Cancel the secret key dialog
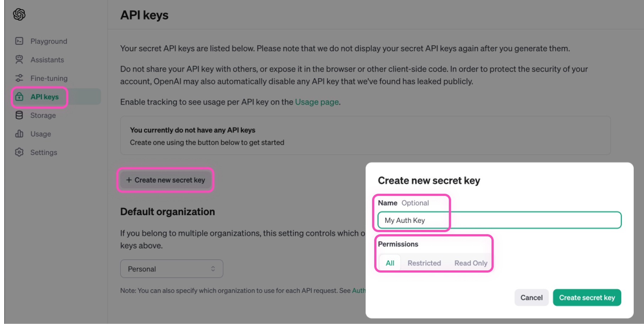Image resolution: width=644 pixels, height=324 pixels. (531, 297)
